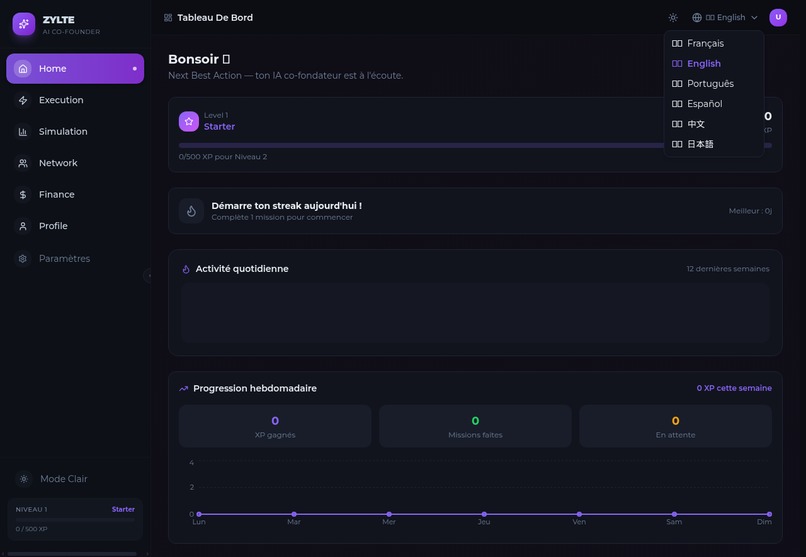Viewport: 806px width, 557px height.
Task: Select Français from the language list
Action: 713,43
